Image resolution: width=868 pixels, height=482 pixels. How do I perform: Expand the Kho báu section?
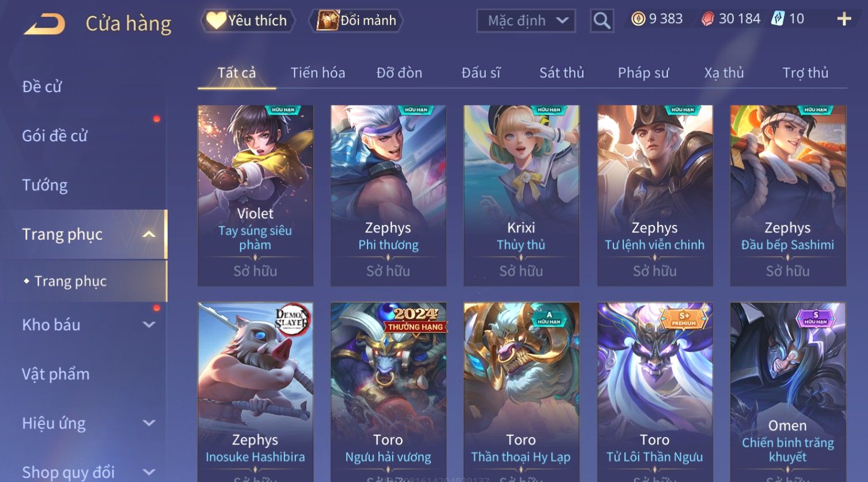pos(149,325)
